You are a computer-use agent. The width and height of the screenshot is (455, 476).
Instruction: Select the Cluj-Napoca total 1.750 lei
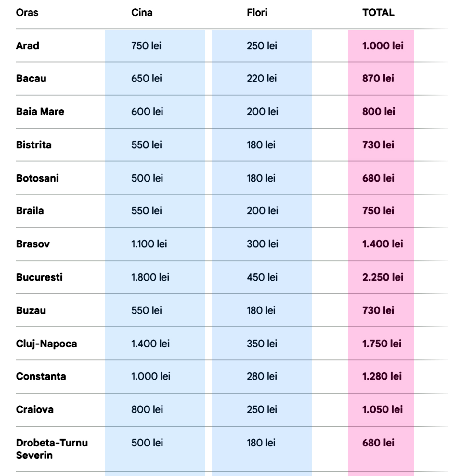(382, 344)
